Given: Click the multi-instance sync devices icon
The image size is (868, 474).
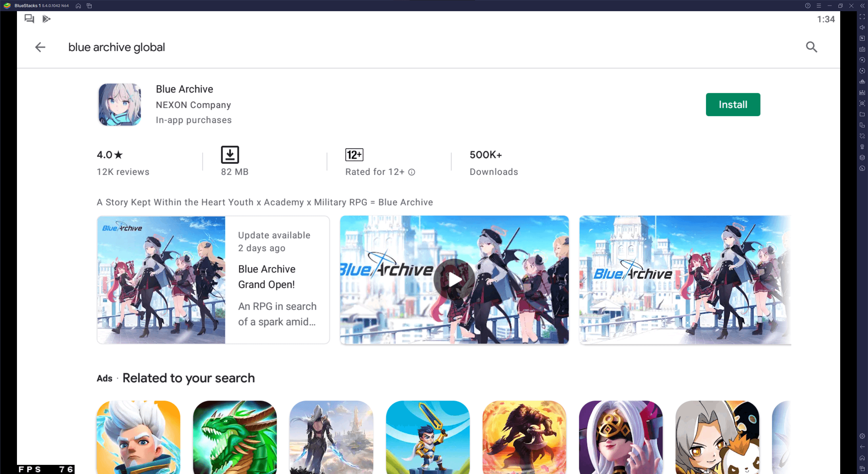Looking at the screenshot, I should coord(862,125).
